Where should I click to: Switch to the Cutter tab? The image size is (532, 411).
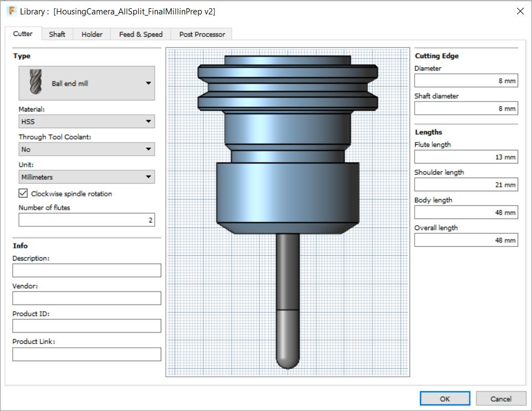(23, 34)
